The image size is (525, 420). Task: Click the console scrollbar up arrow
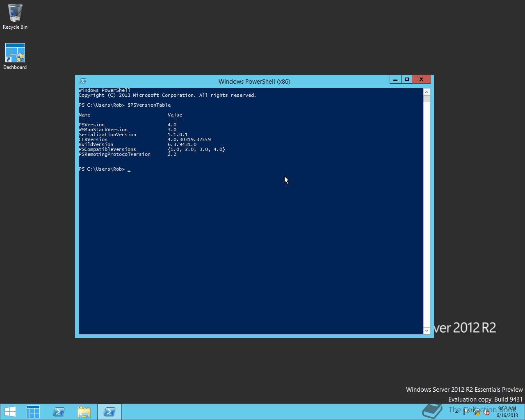point(427,92)
